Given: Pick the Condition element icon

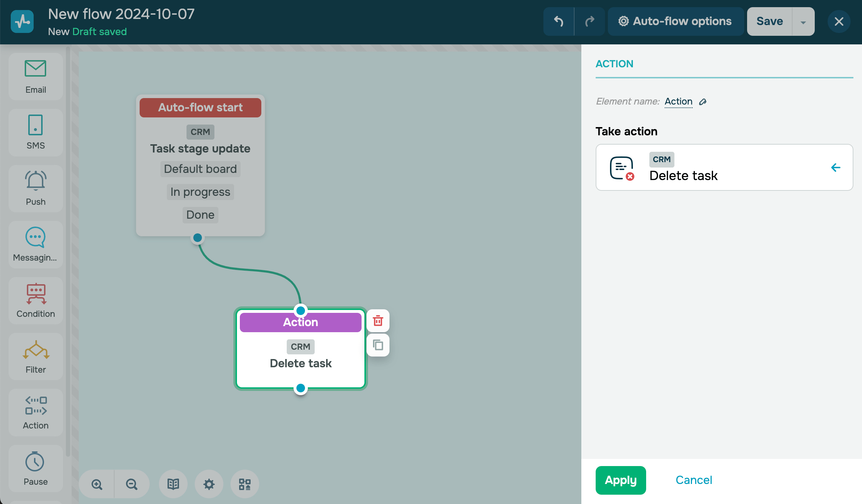Looking at the screenshot, I should (36, 294).
